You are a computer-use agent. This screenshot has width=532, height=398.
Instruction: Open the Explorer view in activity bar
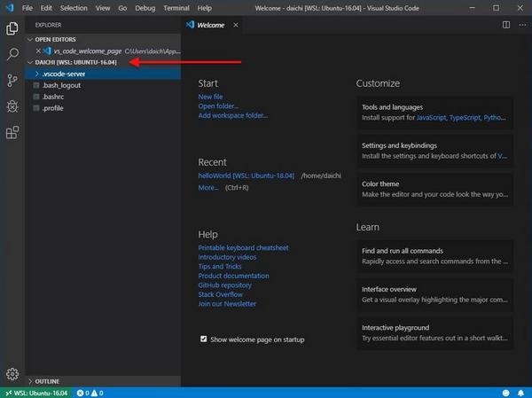coord(12,28)
